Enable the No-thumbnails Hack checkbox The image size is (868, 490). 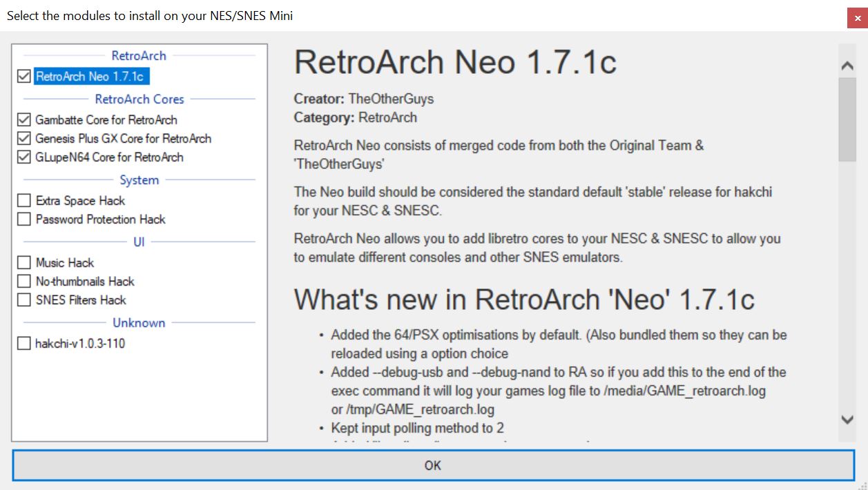24,282
